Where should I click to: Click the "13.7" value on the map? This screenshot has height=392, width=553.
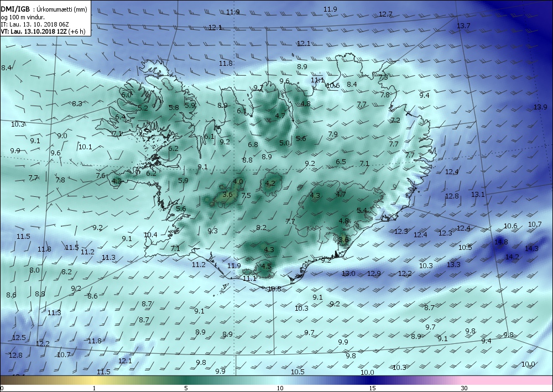(463, 26)
